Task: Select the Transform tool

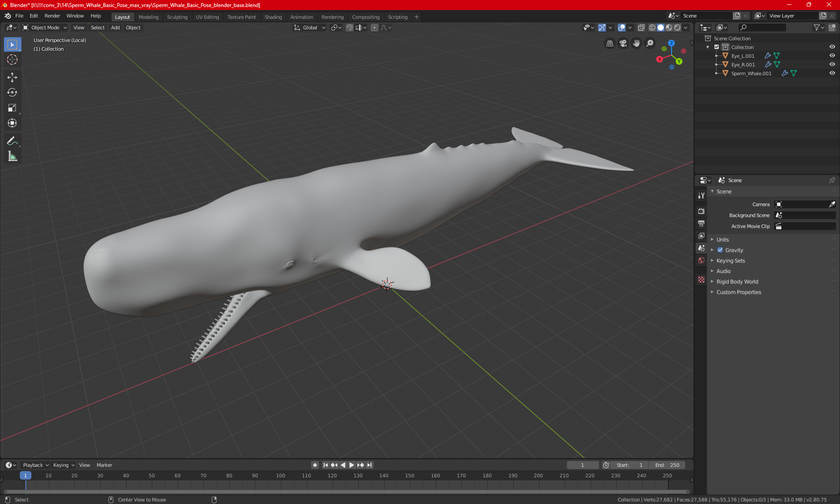Action: pos(12,123)
